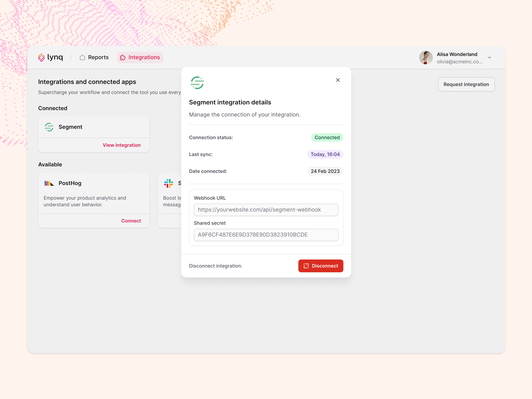
Task: Open View integration for Segment
Action: click(122, 145)
